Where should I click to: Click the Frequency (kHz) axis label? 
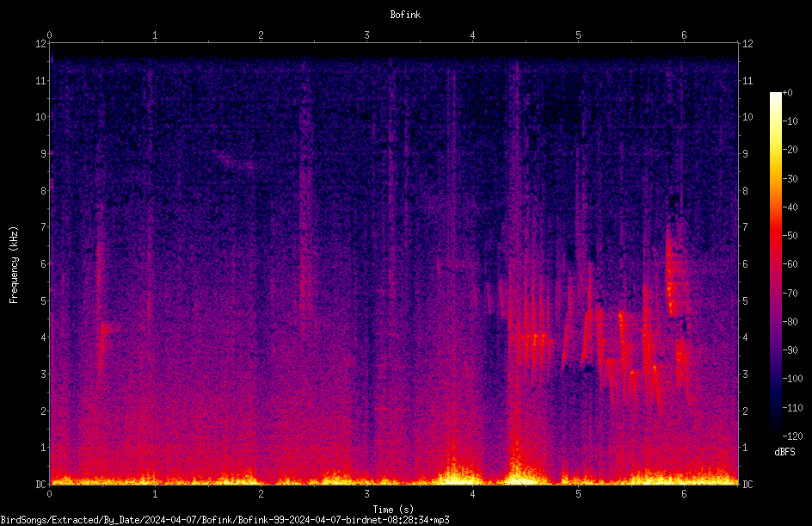(14, 265)
